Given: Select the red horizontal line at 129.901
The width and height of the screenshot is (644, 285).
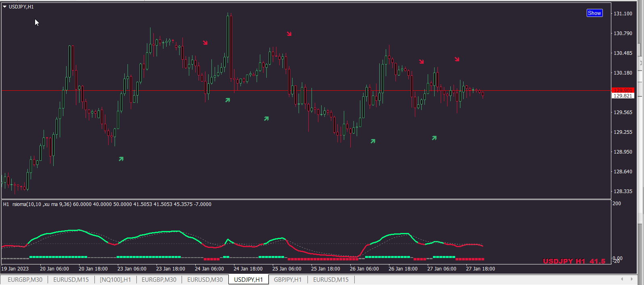Looking at the screenshot, I should click(307, 90).
